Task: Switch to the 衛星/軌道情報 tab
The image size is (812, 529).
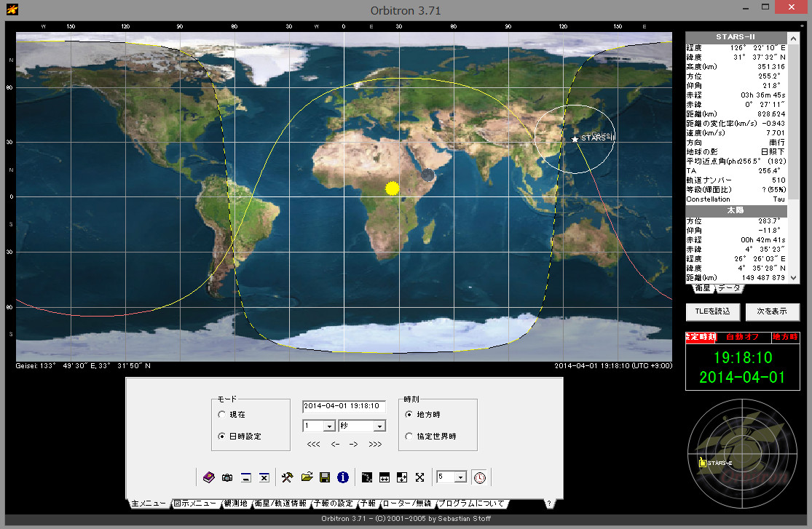Action: pos(280,503)
